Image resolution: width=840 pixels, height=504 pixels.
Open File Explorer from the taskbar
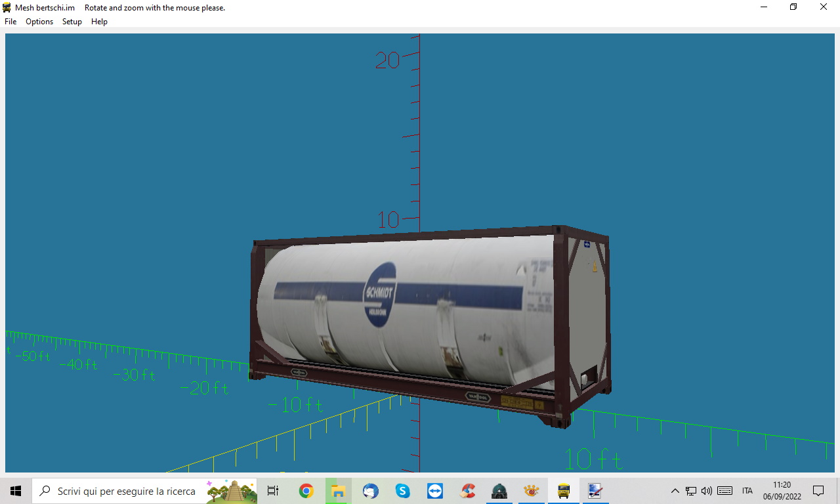click(x=338, y=491)
